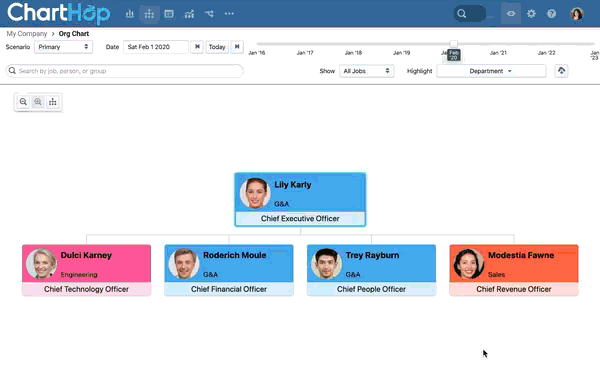Click Engineering label on Dulci's card
The image size is (600, 374).
click(79, 274)
